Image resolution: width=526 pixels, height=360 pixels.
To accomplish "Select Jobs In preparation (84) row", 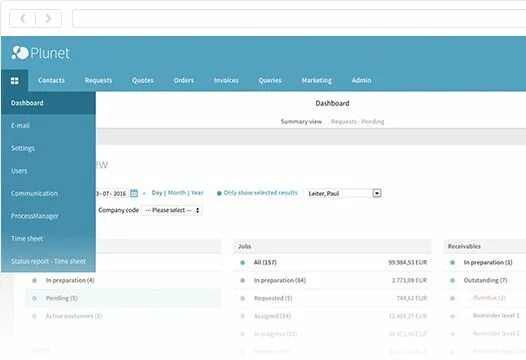I will (332, 280).
